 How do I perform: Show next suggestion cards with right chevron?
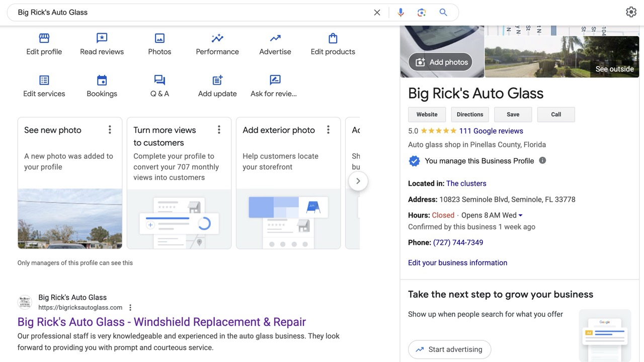click(358, 181)
